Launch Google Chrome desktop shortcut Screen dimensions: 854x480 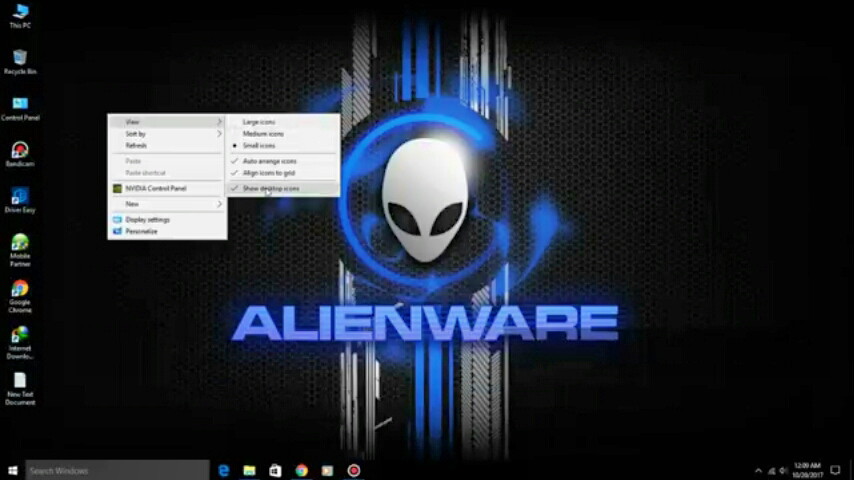(20, 296)
